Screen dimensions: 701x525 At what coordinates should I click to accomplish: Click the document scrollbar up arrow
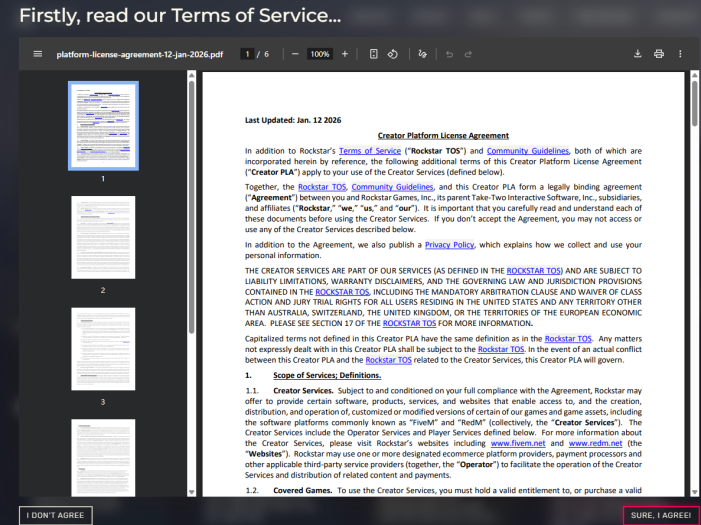(694, 75)
